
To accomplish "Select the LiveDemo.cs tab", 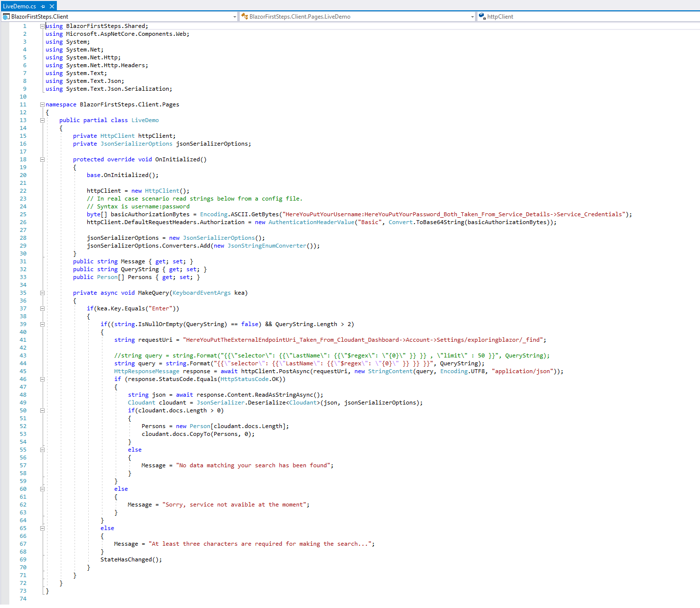I will [x=20, y=6].
